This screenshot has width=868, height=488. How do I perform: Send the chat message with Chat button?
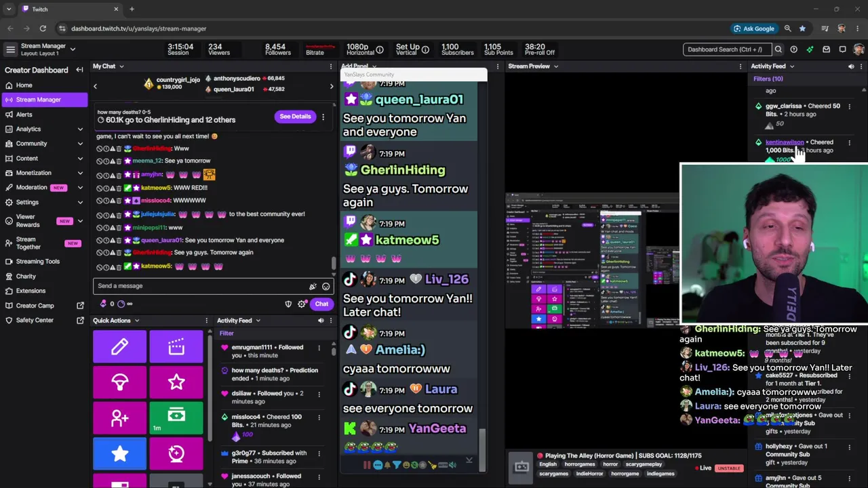pos(321,304)
